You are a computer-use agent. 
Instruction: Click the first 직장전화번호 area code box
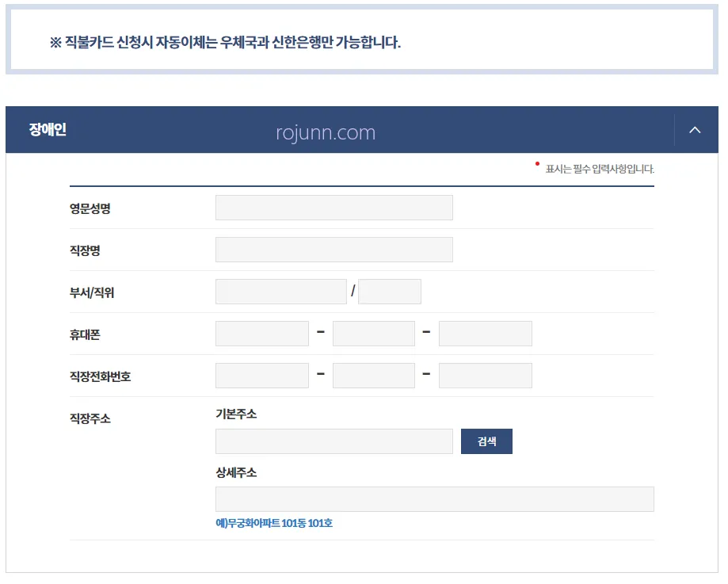pos(261,375)
